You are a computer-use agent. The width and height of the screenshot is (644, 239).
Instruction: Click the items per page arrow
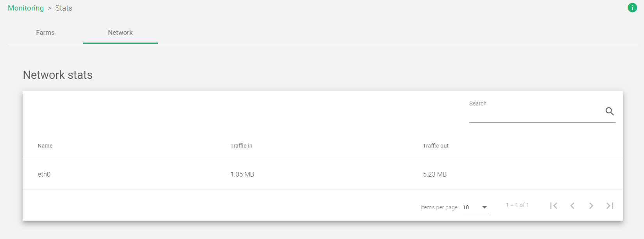pyautogui.click(x=485, y=207)
